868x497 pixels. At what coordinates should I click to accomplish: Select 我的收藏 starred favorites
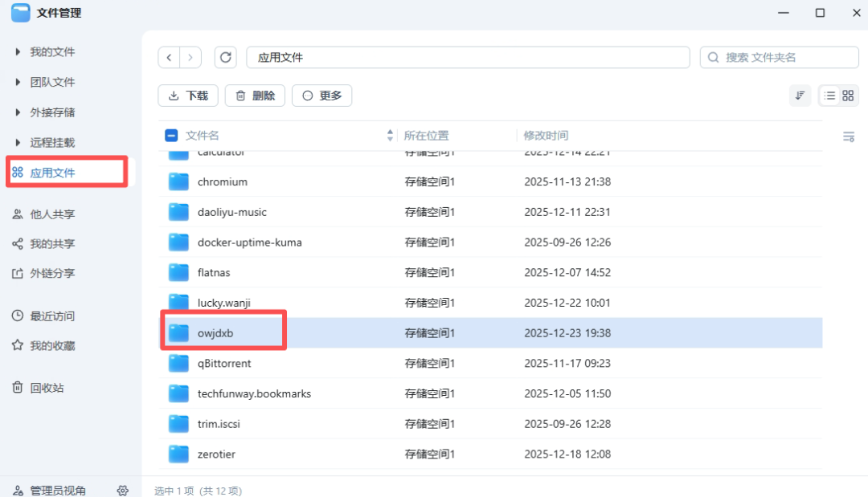[51, 345]
